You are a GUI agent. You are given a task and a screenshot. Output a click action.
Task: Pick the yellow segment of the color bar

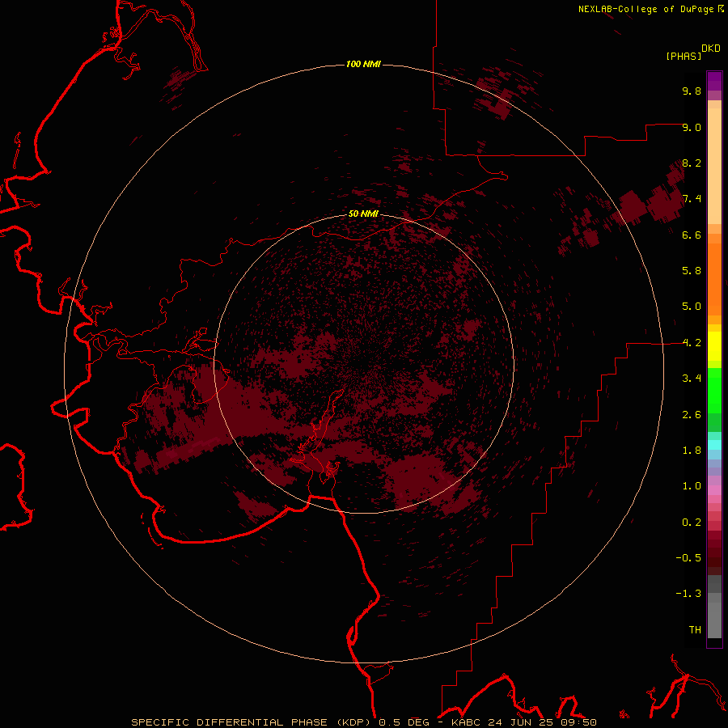714,346
